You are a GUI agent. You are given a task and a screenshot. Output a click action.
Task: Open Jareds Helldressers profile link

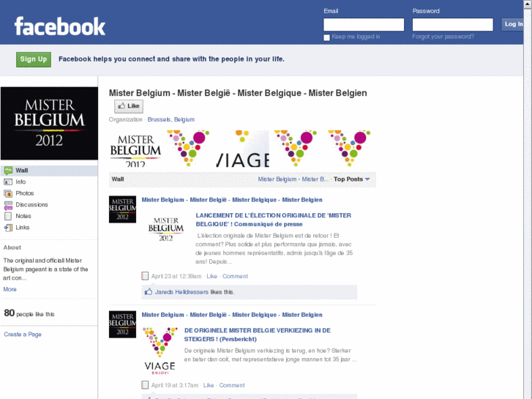181,292
